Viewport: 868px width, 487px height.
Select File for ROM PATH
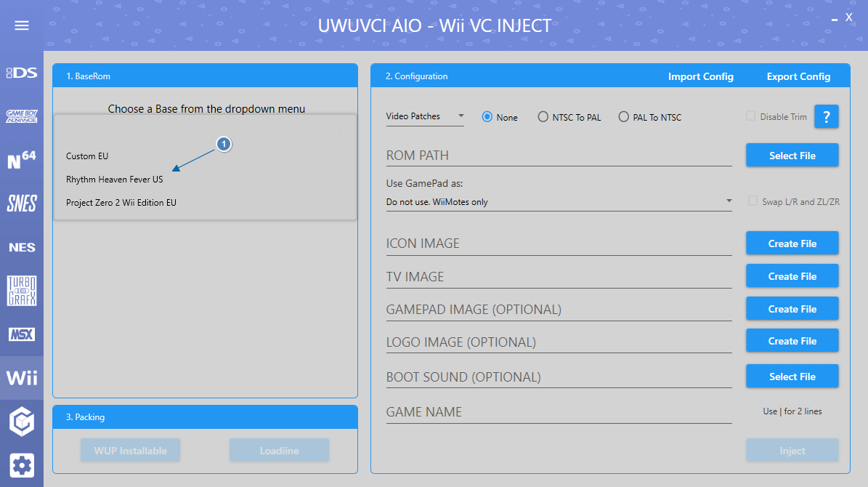[x=792, y=156]
